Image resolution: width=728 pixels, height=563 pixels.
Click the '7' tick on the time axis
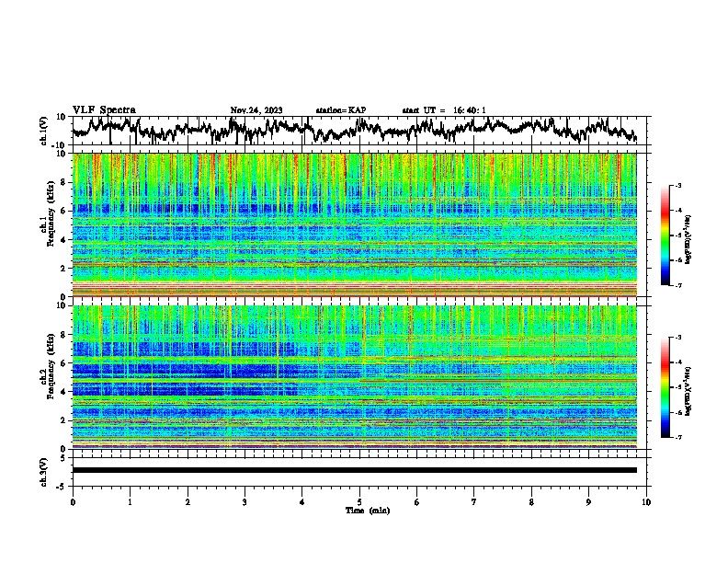pyautogui.click(x=474, y=502)
